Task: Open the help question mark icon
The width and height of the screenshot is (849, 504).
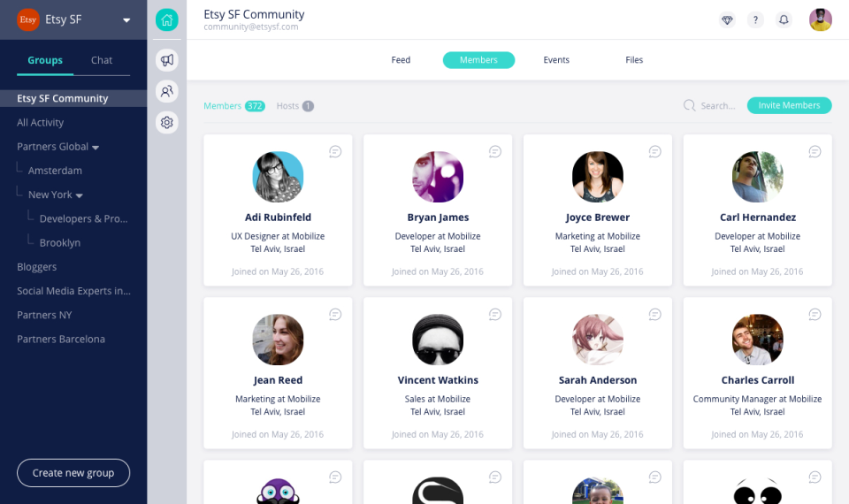Action: [755, 20]
